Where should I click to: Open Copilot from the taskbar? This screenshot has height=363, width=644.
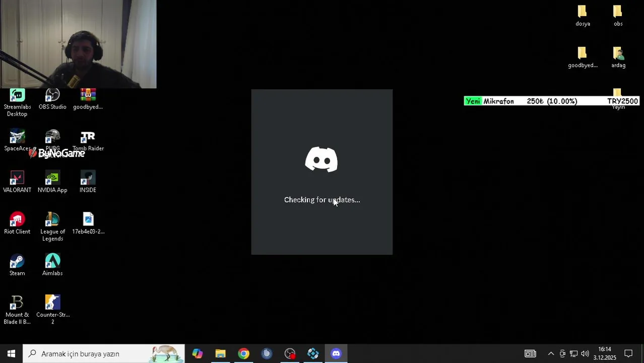197,353
